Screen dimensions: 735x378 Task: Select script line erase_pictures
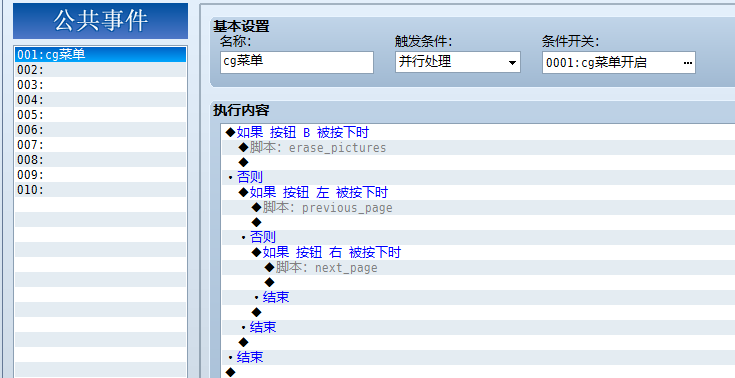478,147
